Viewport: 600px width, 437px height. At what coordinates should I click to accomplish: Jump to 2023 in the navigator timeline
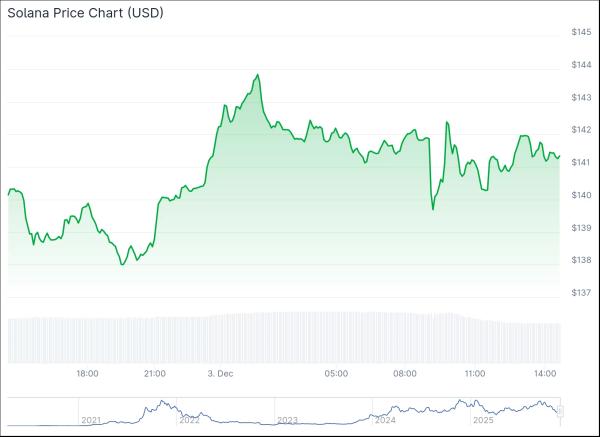pos(287,420)
